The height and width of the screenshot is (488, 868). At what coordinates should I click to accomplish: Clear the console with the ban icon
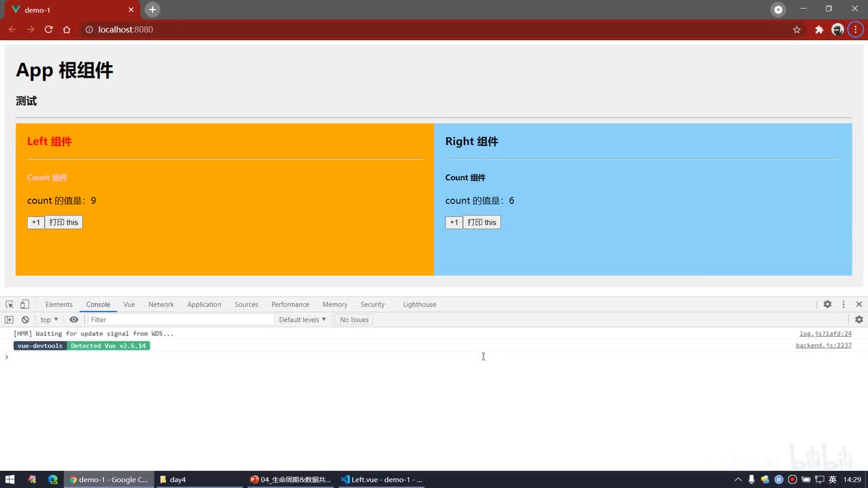point(25,320)
